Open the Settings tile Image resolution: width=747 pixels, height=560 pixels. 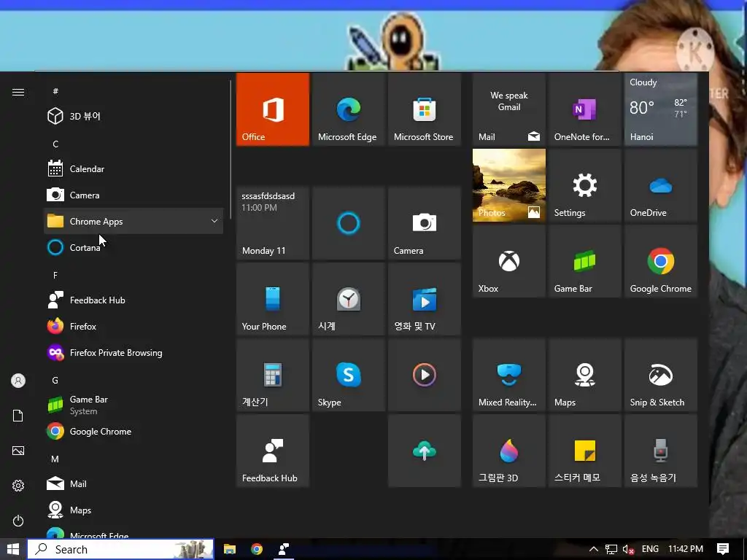[584, 185]
